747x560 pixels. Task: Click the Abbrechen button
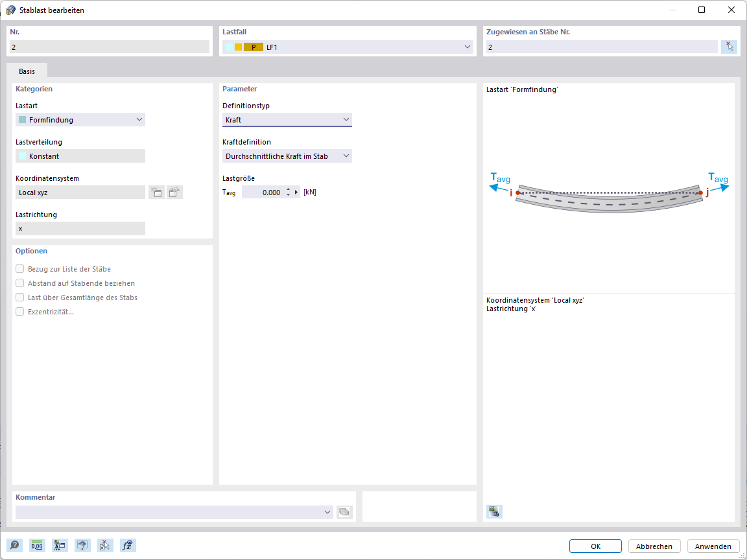coord(654,546)
